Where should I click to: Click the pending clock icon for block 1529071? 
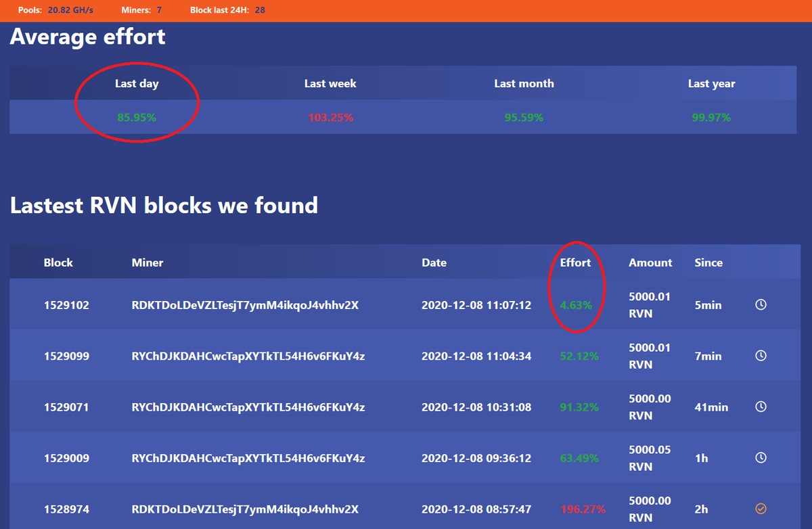[x=761, y=407]
